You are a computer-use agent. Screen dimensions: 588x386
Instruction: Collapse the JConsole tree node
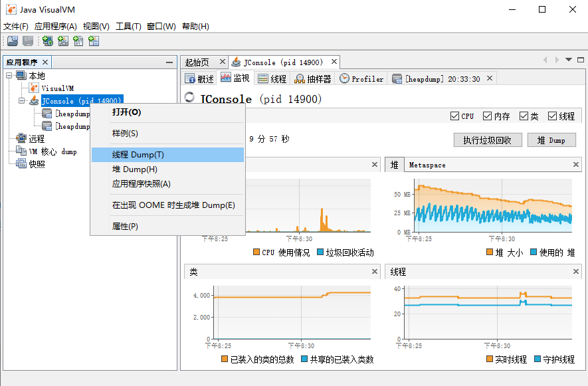[22, 100]
